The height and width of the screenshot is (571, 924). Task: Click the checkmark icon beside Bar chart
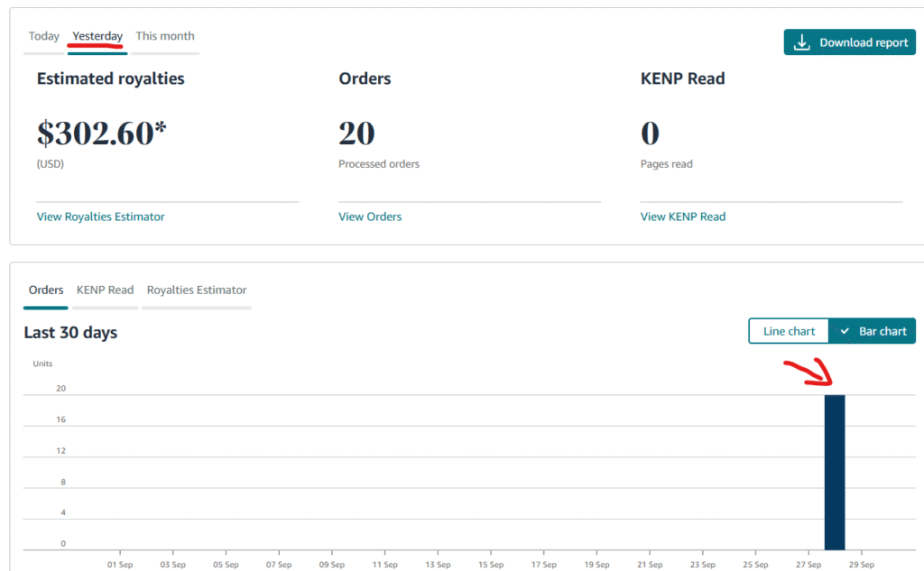pos(845,331)
